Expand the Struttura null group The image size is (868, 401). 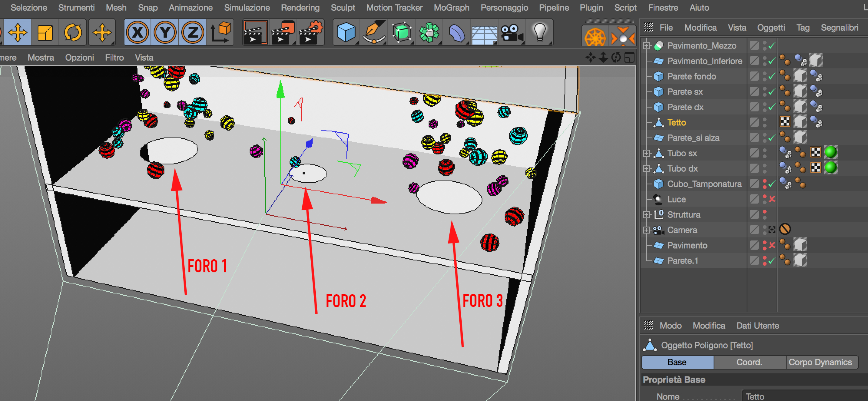click(x=647, y=215)
